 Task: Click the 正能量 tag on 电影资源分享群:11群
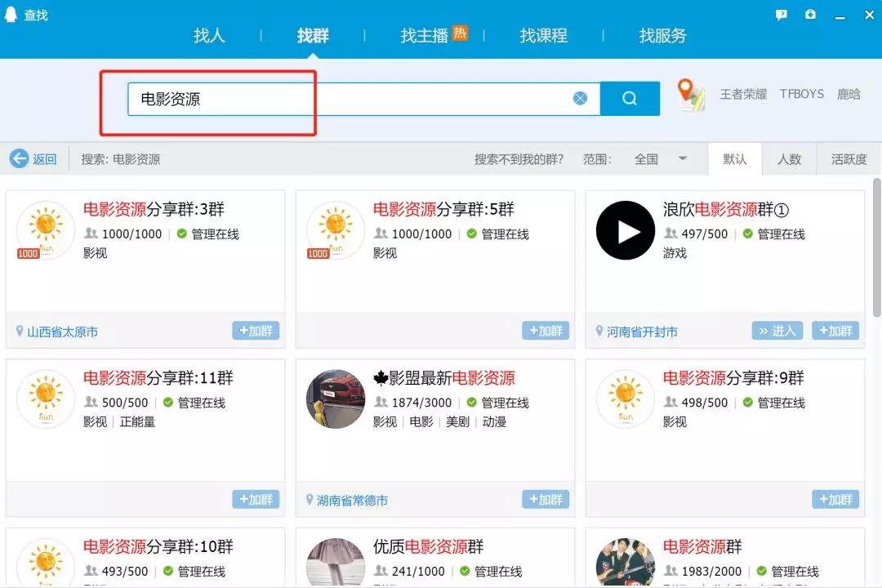pyautogui.click(x=137, y=421)
